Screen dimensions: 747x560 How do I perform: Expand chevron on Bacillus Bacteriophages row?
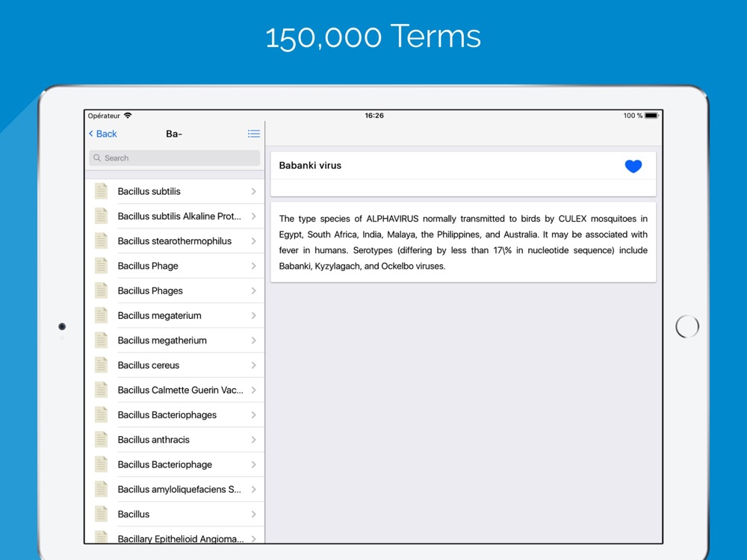pos(254,414)
